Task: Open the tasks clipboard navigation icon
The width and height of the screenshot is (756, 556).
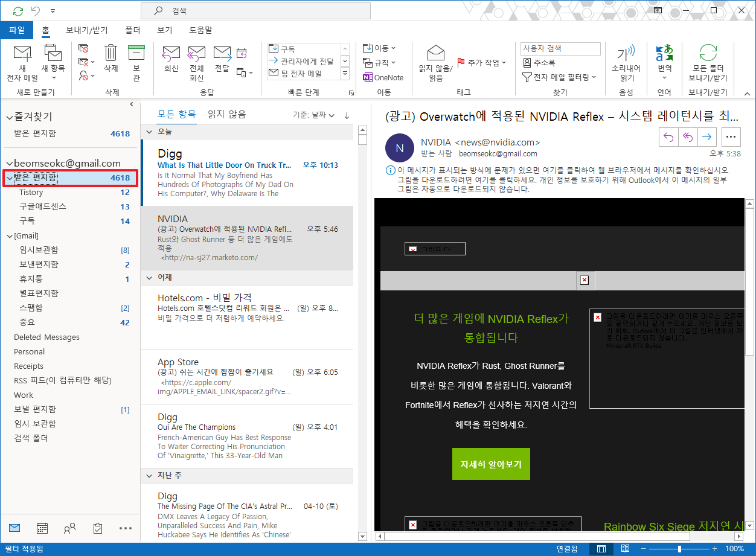Action: 98,528
